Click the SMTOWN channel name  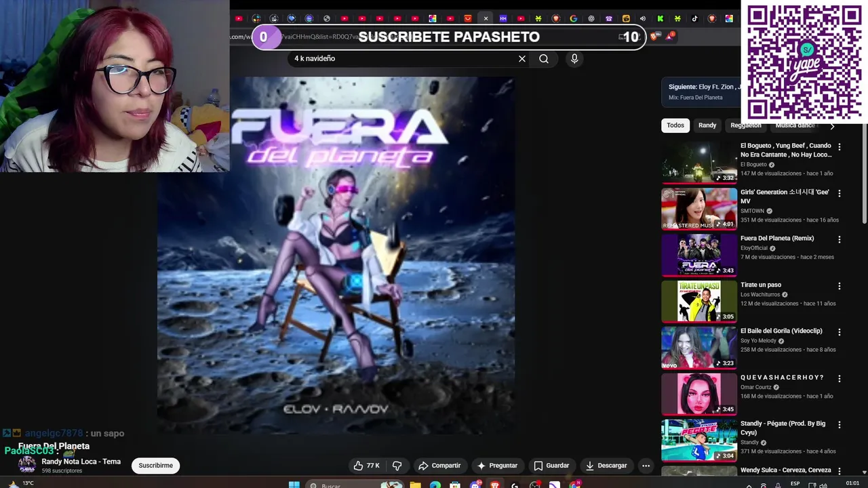[752, 211]
